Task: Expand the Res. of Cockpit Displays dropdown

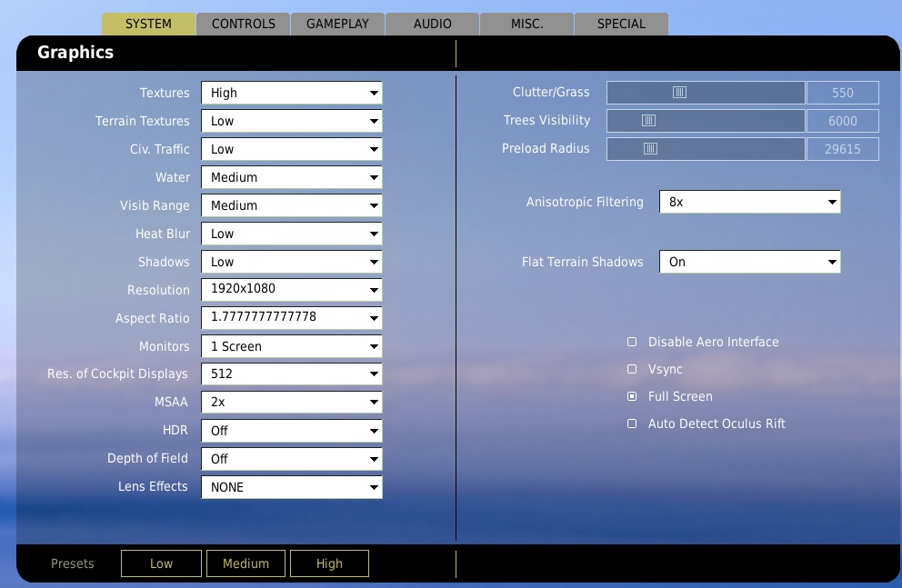Action: point(292,374)
